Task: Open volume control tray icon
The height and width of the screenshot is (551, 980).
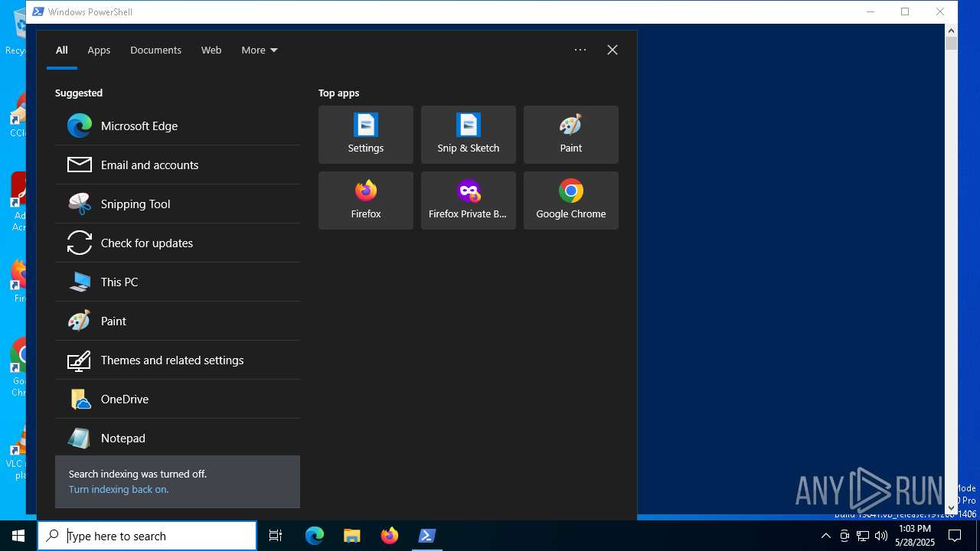Action: (x=881, y=536)
